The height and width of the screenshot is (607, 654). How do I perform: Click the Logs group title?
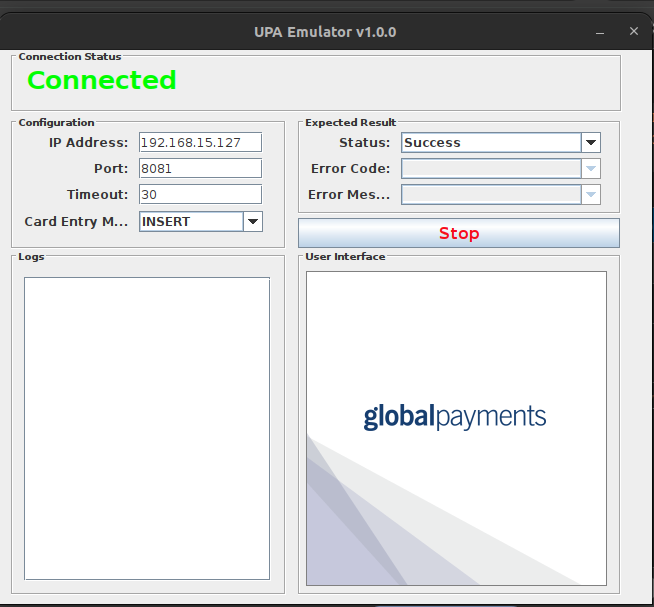click(x=31, y=257)
